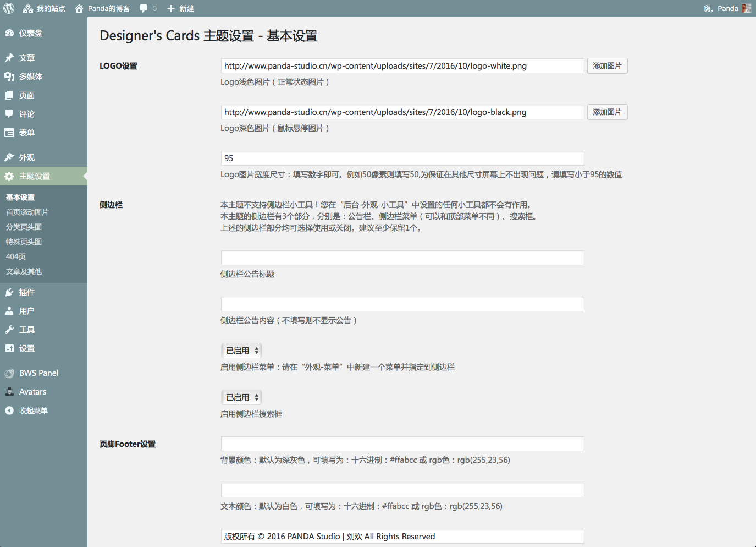Click the footer background color input field
Viewport: 756px width, 547px height.
click(x=402, y=444)
